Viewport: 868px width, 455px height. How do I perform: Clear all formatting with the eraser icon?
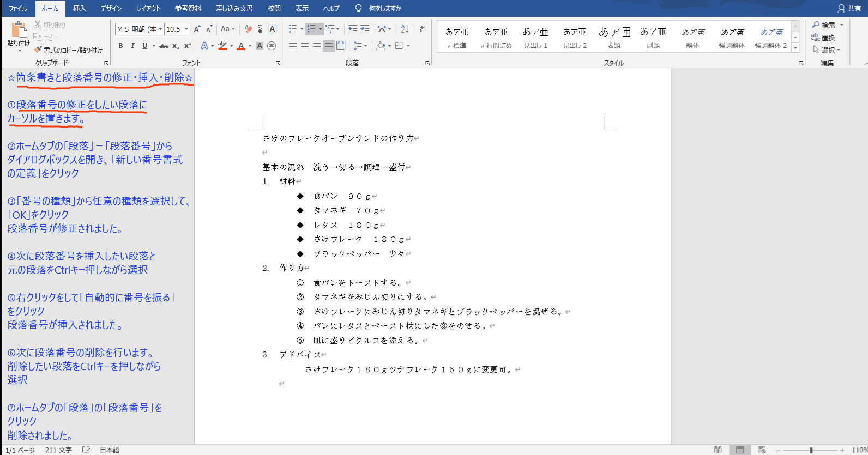(x=248, y=29)
